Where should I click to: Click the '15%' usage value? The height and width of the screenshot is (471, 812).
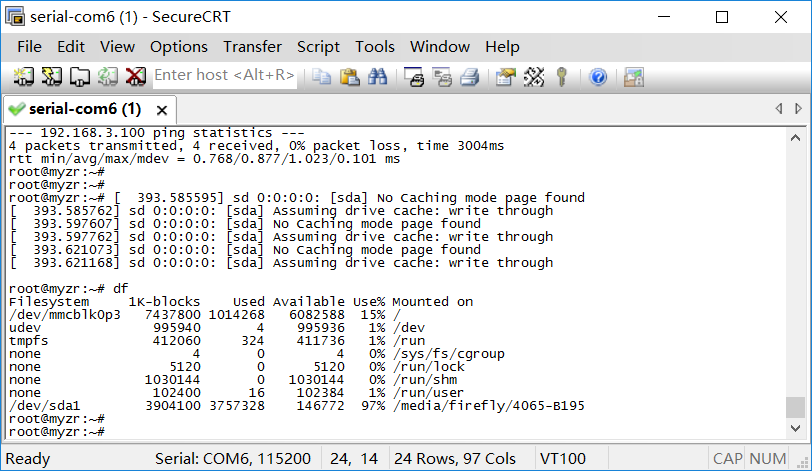coord(373,315)
